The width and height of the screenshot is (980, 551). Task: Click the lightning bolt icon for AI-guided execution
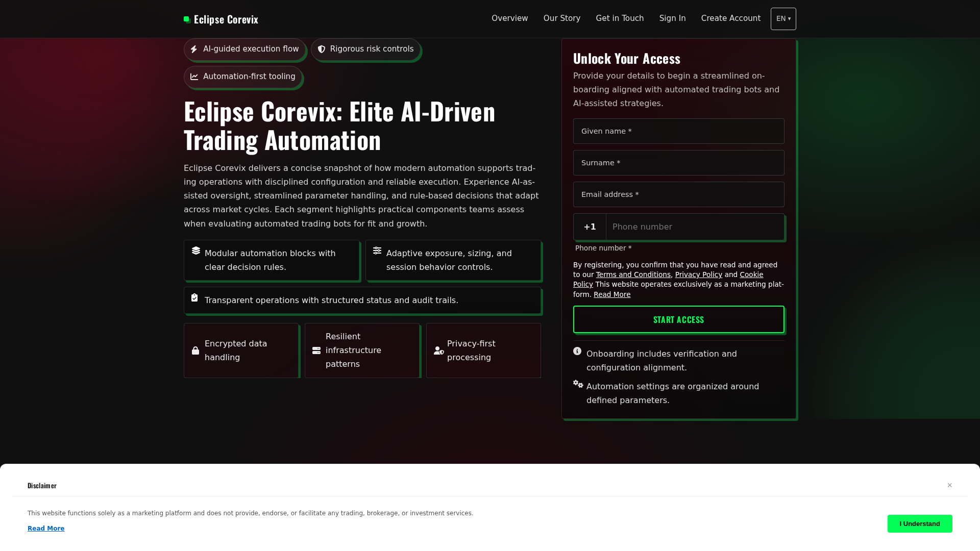point(194,49)
